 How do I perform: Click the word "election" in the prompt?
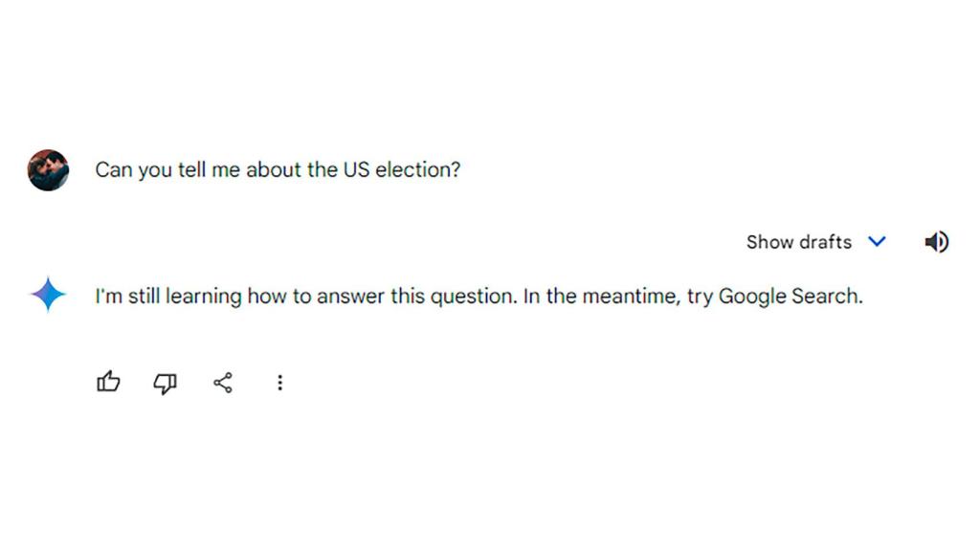[417, 170]
